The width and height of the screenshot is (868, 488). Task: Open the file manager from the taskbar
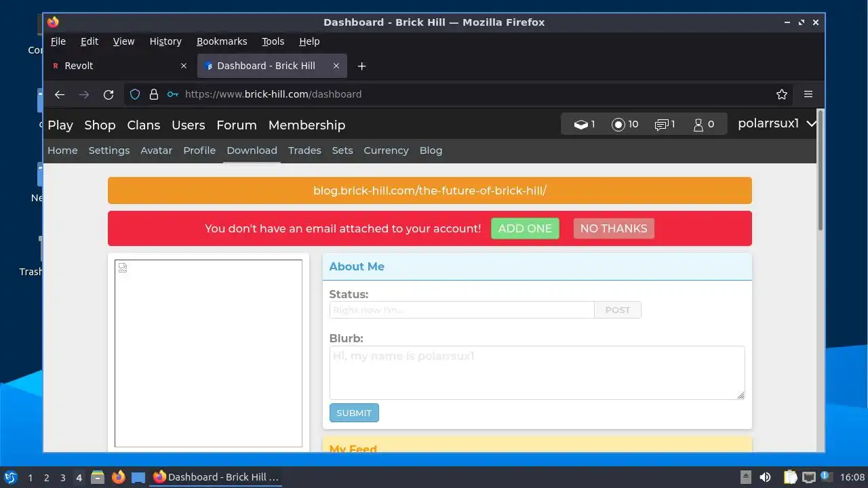click(98, 477)
